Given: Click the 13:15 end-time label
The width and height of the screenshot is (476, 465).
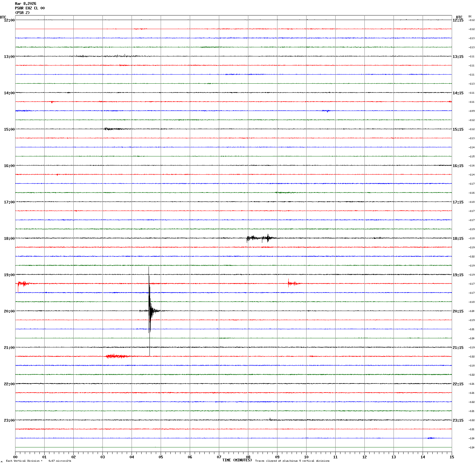Looking at the screenshot, I should click(x=458, y=57).
